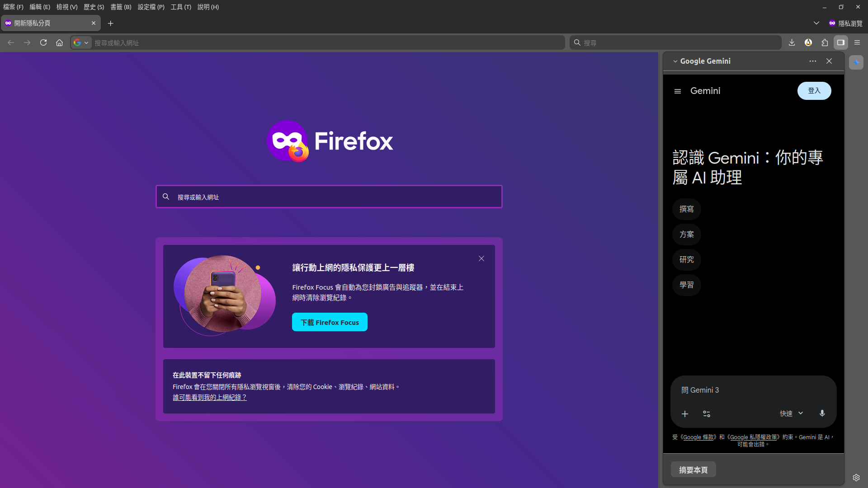Select the 方案 suggestion chip
Image resolution: width=868 pixels, height=488 pixels.
(686, 235)
